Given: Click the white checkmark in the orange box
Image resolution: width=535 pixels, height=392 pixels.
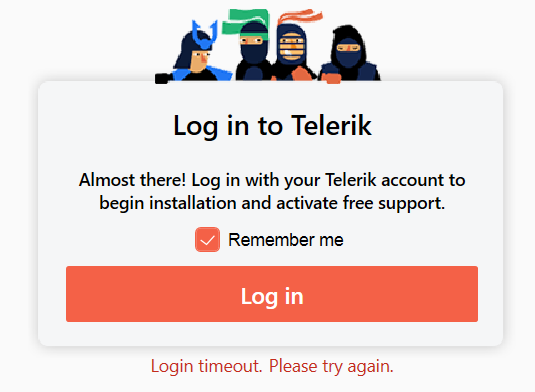Looking at the screenshot, I should click(x=207, y=241).
